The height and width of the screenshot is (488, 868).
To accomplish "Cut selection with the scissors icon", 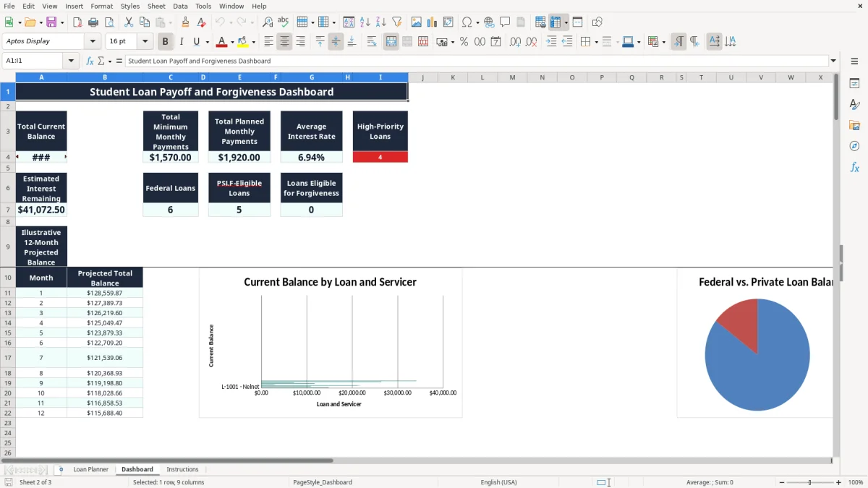I will (128, 22).
